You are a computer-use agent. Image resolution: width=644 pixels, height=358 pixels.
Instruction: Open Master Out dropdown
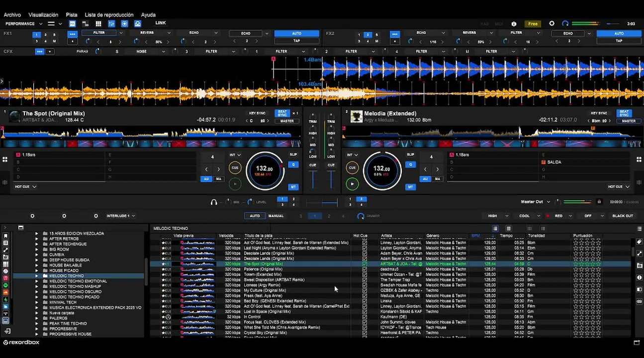coord(536,201)
